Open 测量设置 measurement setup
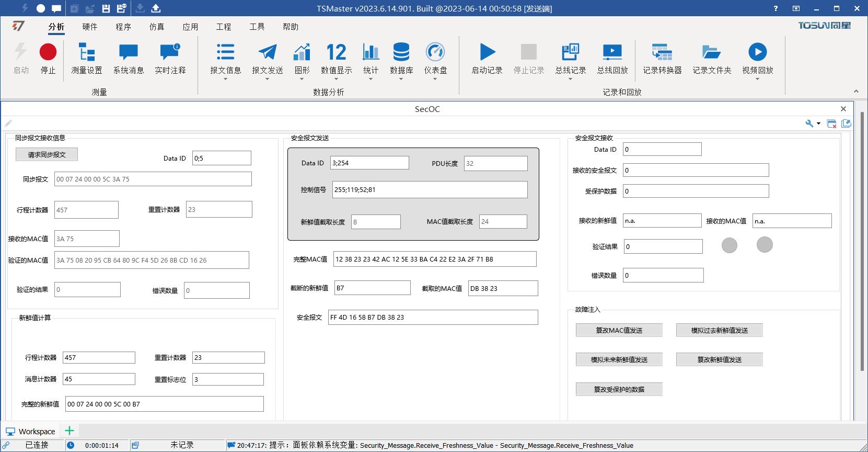 tap(87, 52)
